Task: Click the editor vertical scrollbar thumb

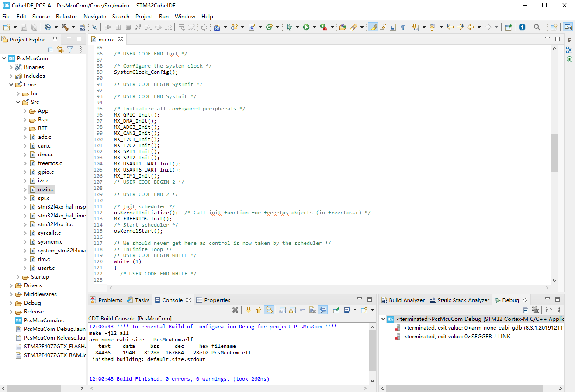Action: tap(554, 153)
